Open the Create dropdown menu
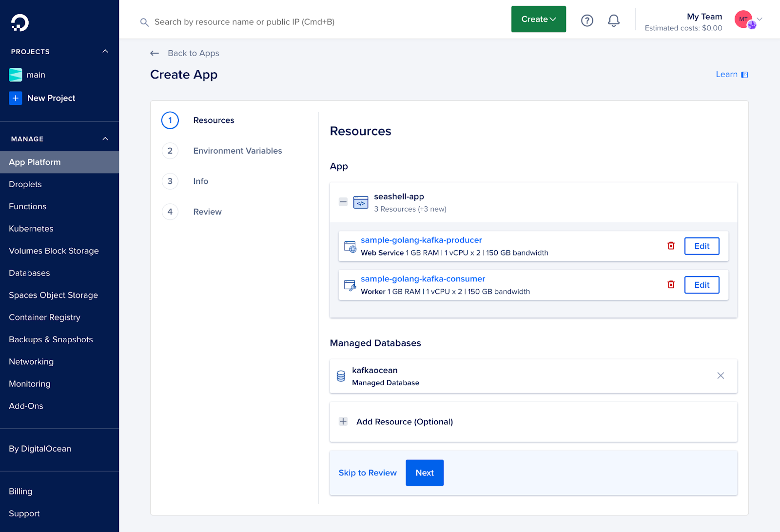Viewport: 780px width, 532px height. 538,19
